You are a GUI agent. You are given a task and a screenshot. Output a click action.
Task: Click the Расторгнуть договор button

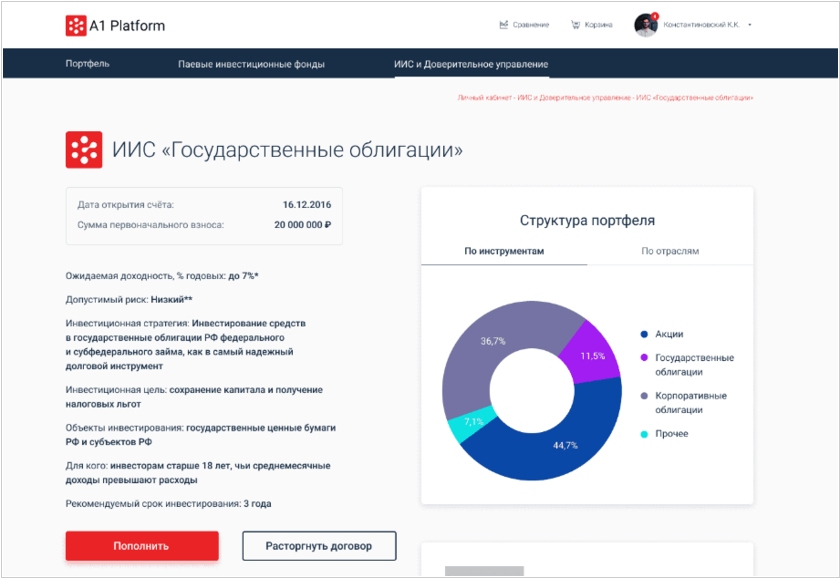click(319, 546)
